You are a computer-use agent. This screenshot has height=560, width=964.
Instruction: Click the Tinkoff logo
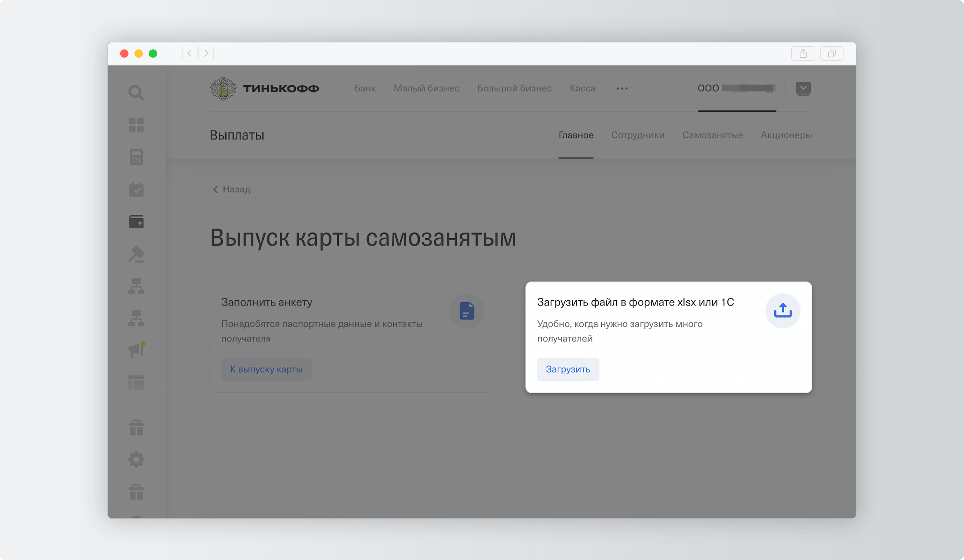[264, 88]
